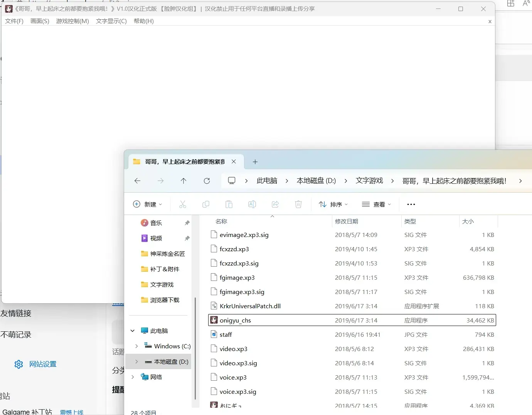
Task: Go up one folder level
Action: click(184, 181)
